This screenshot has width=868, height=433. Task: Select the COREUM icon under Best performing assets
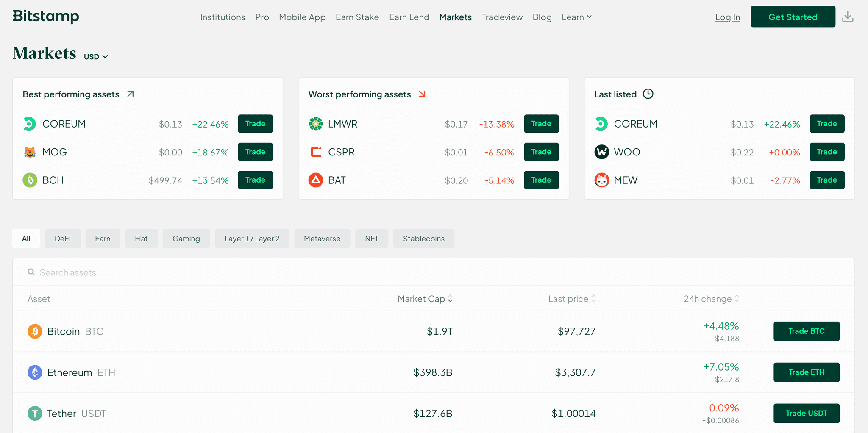pyautogui.click(x=29, y=124)
